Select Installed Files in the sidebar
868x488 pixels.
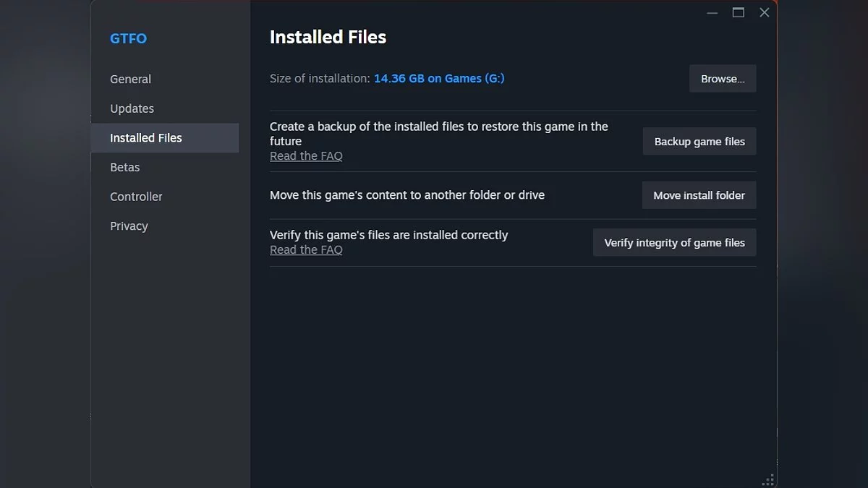point(146,138)
